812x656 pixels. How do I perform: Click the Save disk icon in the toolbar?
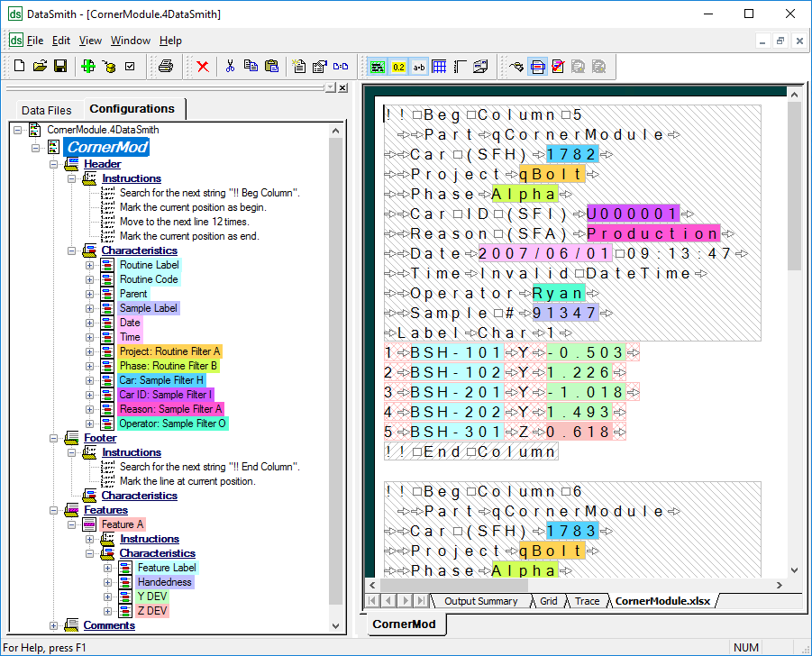click(60, 66)
